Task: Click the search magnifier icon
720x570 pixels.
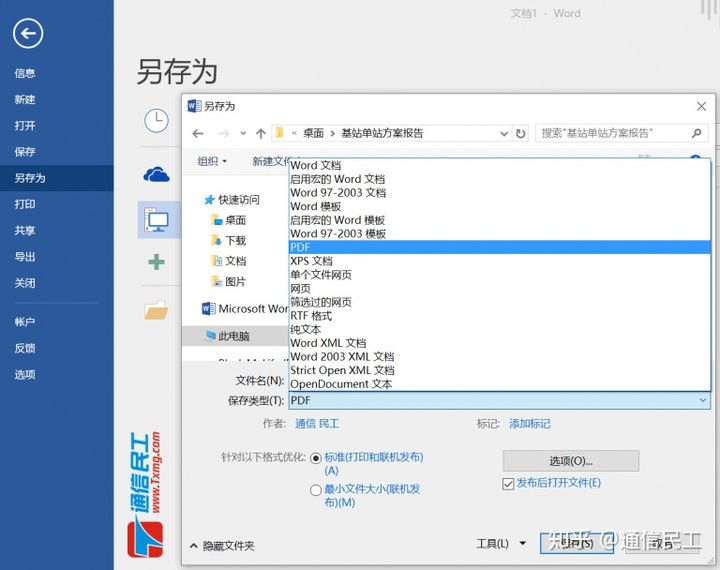Action: 697,133
